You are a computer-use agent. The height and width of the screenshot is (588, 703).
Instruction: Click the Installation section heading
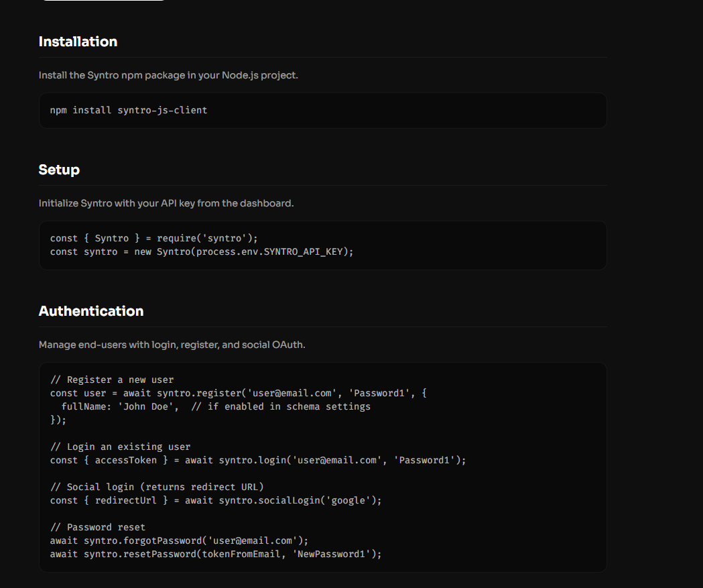78,42
